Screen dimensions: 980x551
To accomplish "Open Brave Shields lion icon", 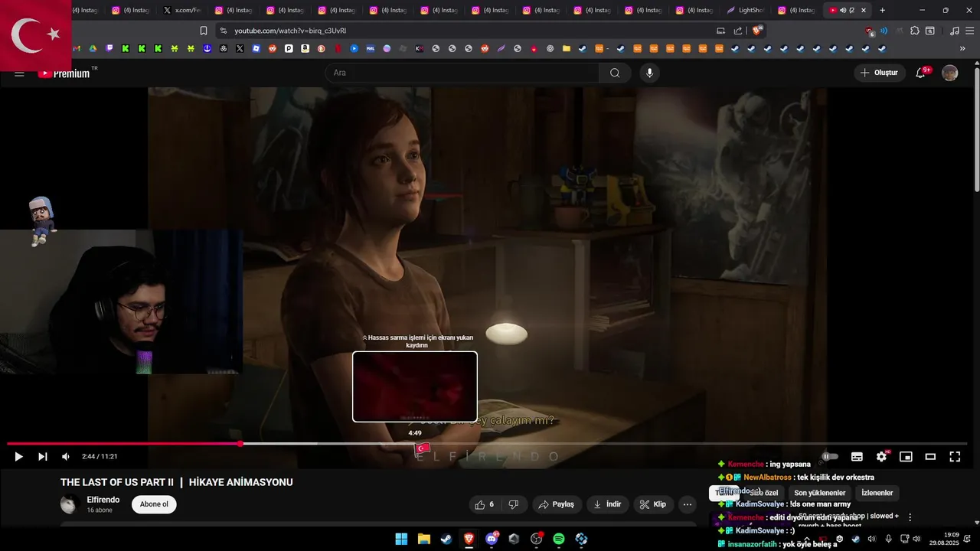I will (x=756, y=31).
